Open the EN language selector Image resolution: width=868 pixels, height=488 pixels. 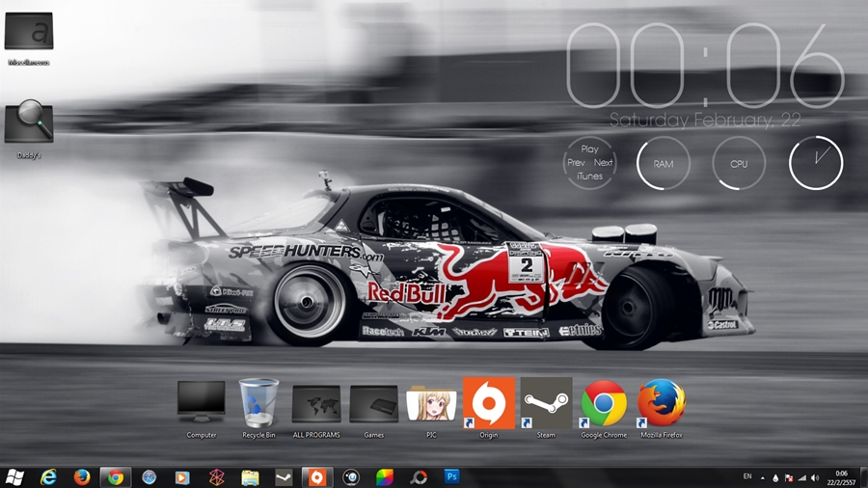pos(747,476)
